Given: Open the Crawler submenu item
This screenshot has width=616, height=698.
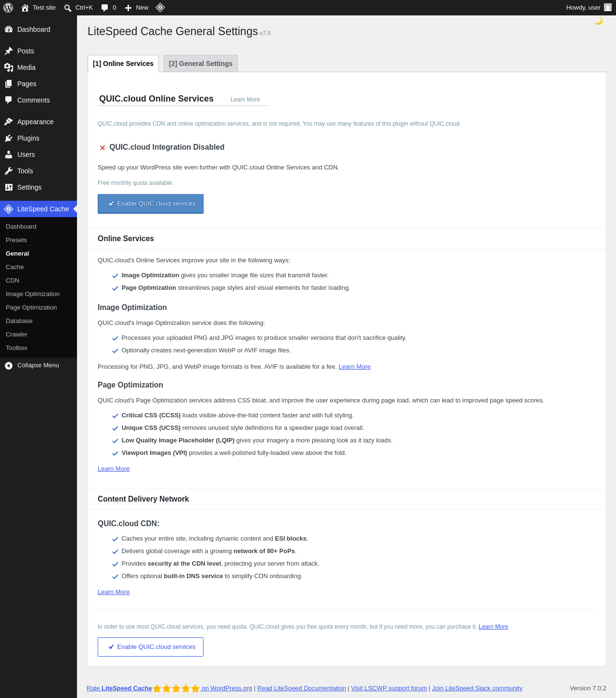Looking at the screenshot, I should [x=17, y=335].
